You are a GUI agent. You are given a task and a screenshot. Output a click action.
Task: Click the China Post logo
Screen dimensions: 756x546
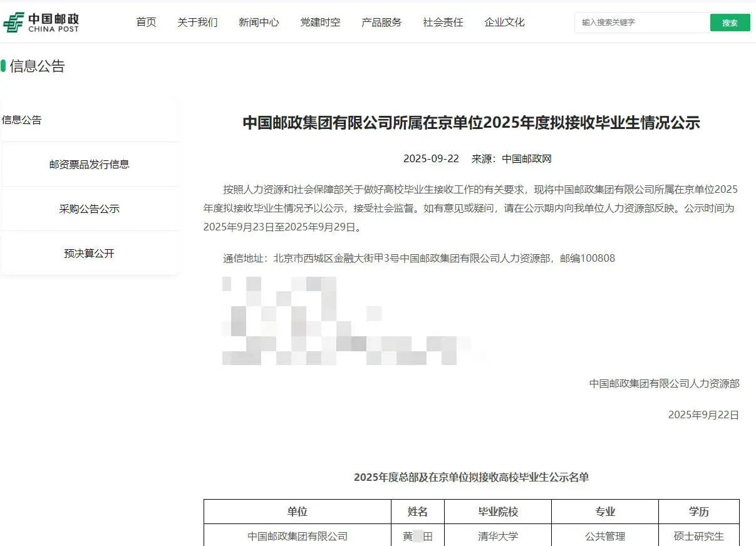click(41, 22)
